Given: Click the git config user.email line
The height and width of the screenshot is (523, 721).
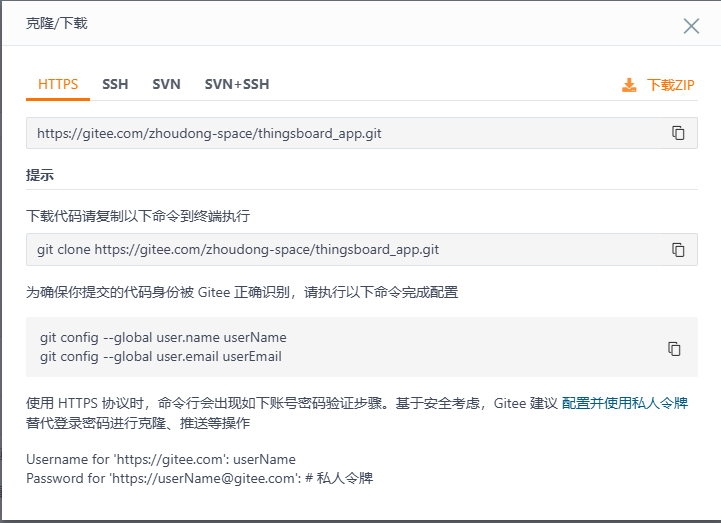Looking at the screenshot, I should click(x=160, y=356).
